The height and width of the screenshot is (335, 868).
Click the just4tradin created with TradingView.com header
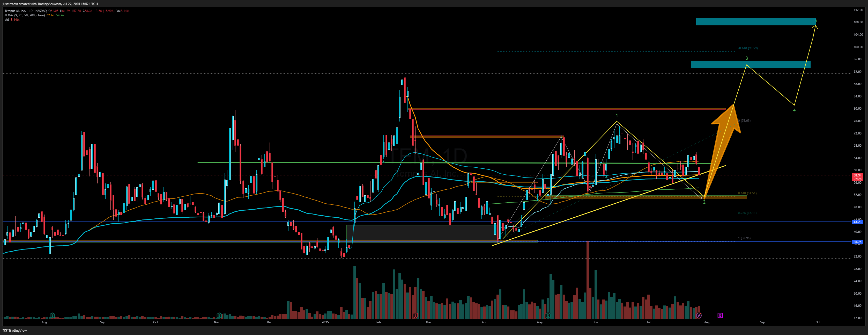tap(50, 4)
